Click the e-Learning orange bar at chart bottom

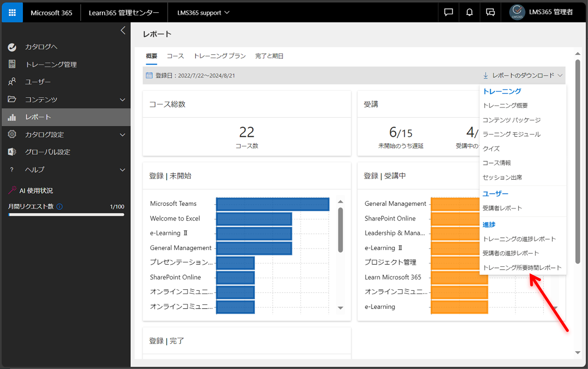460,307
